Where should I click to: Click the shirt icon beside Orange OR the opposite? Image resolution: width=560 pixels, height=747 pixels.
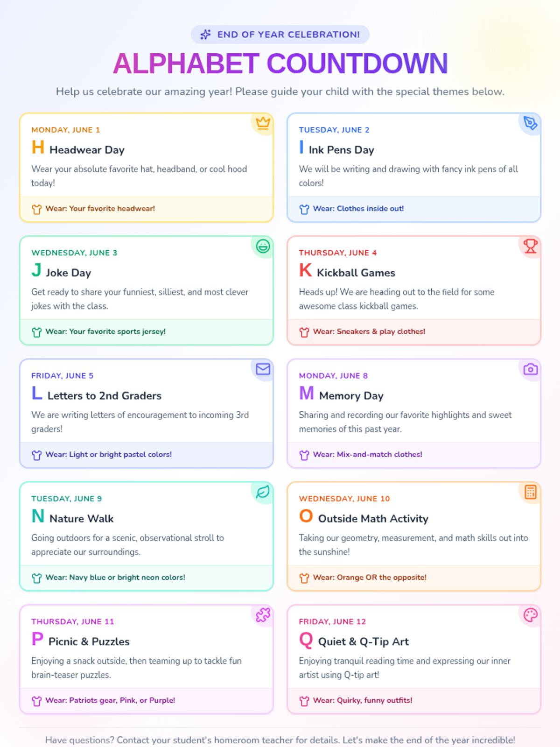click(x=304, y=578)
